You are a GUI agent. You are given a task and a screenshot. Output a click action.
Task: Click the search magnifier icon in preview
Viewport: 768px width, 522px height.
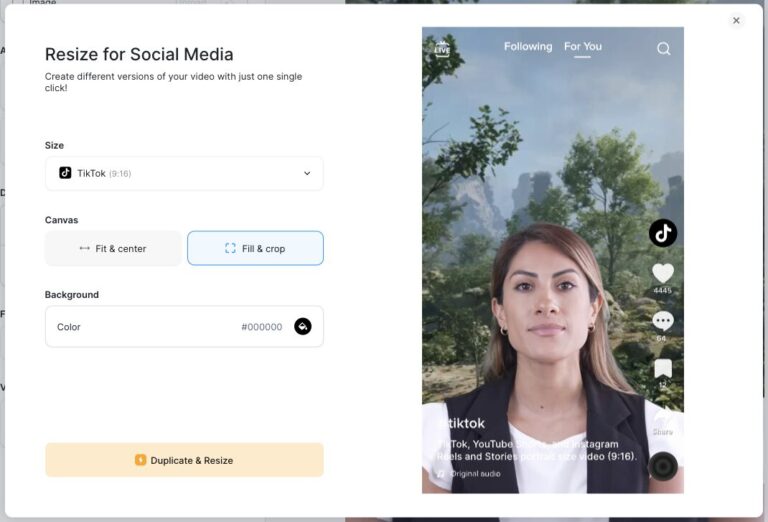coord(663,48)
